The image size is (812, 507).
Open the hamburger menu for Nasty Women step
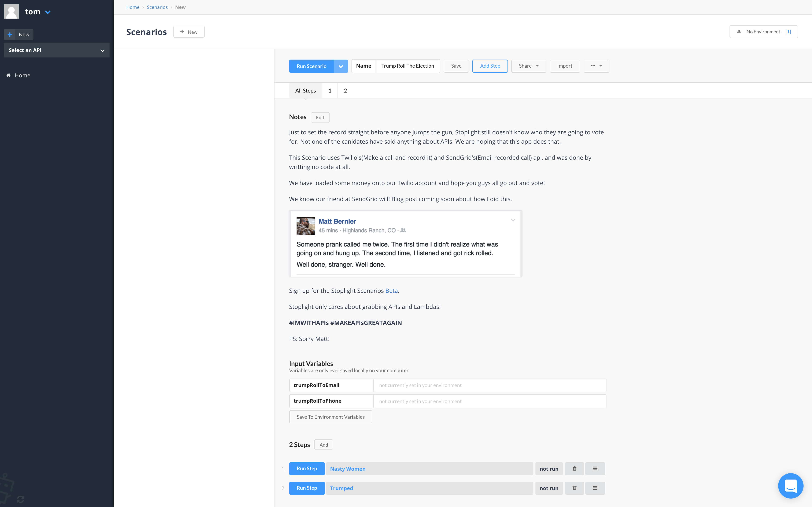coord(595,468)
